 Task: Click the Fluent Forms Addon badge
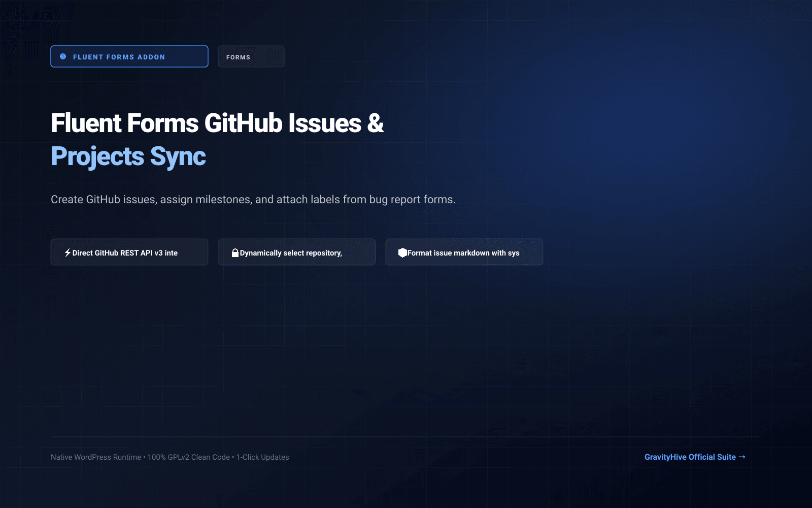pyautogui.click(x=129, y=56)
